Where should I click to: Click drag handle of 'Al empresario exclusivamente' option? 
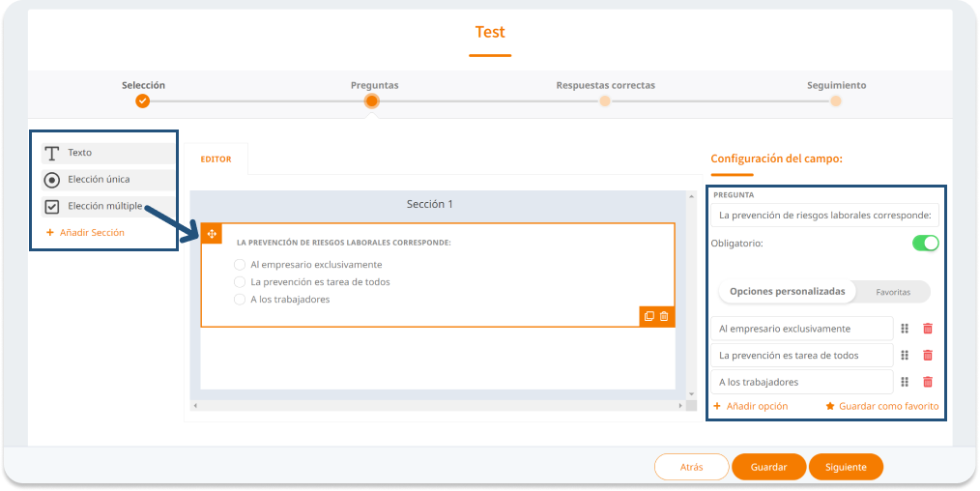pyautogui.click(x=906, y=329)
